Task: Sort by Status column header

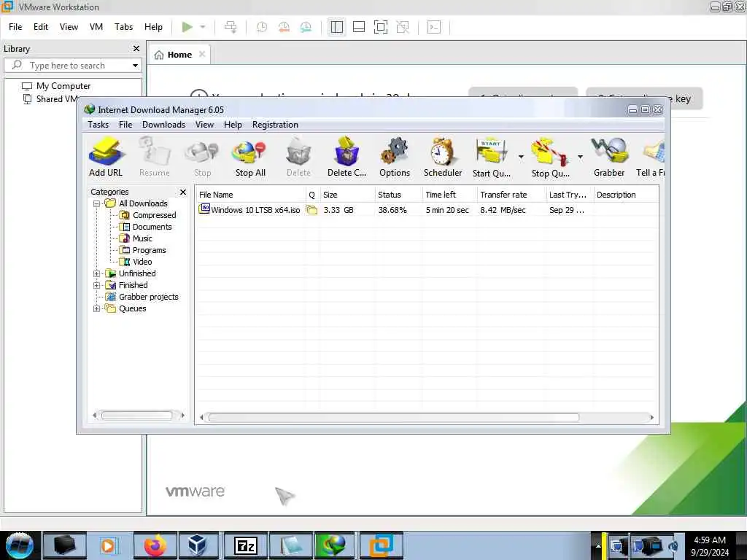Action: tap(398, 195)
